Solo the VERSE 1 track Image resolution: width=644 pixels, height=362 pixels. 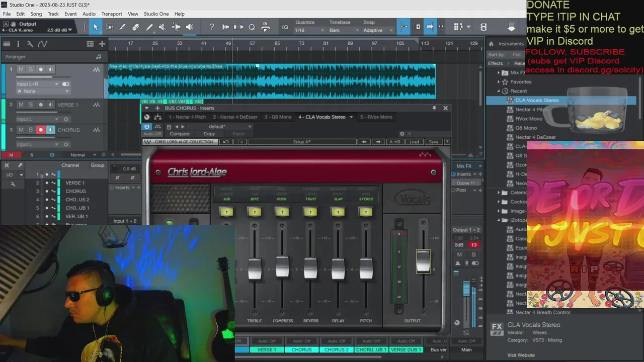(31, 105)
